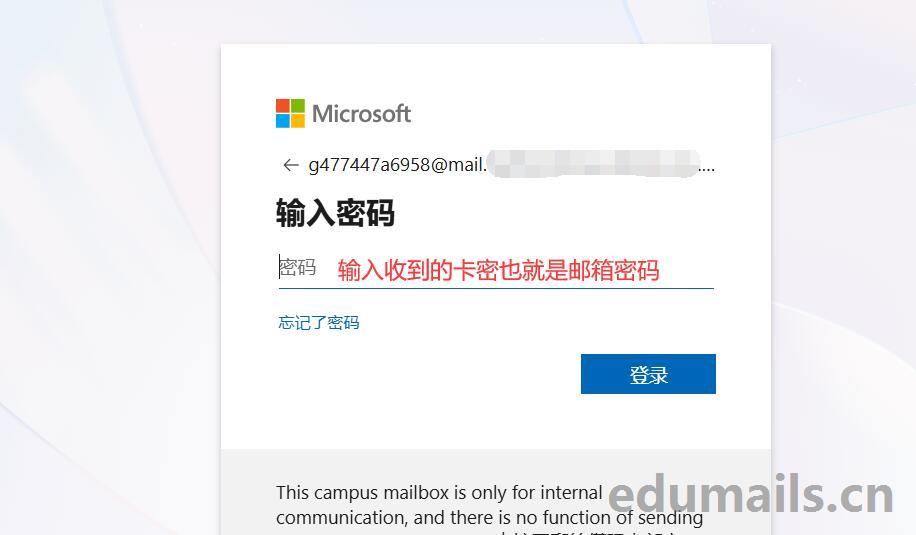Click the 密码 placeholder label in the field
The height and width of the screenshot is (535, 916).
pyautogui.click(x=298, y=268)
